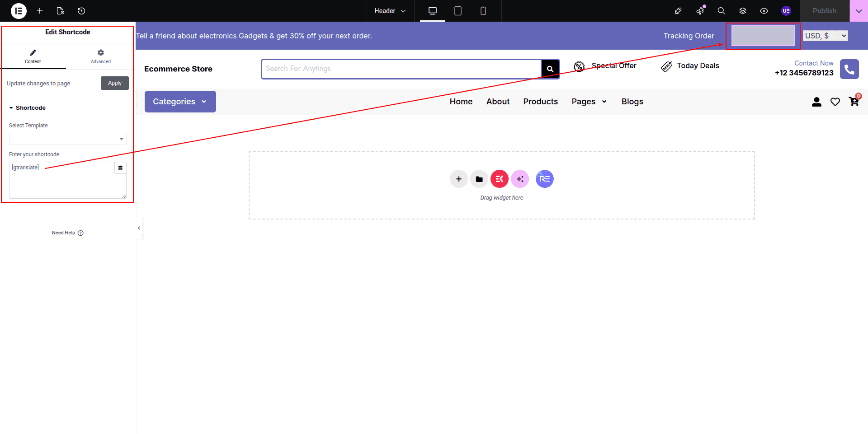Toggle preview changes eye icon

[764, 11]
